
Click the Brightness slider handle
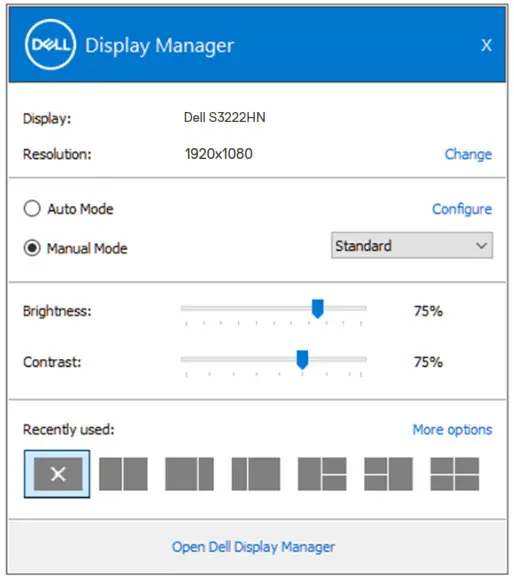coord(318,309)
